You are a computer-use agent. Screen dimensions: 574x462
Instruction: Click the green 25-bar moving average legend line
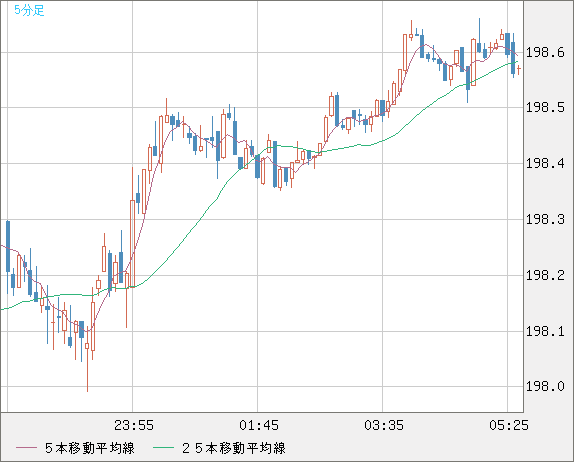(x=163, y=448)
